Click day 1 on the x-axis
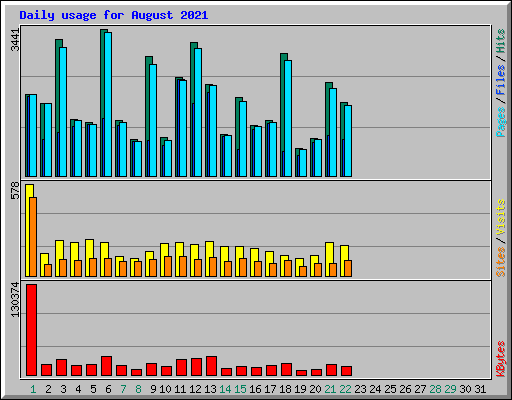 click(x=33, y=389)
